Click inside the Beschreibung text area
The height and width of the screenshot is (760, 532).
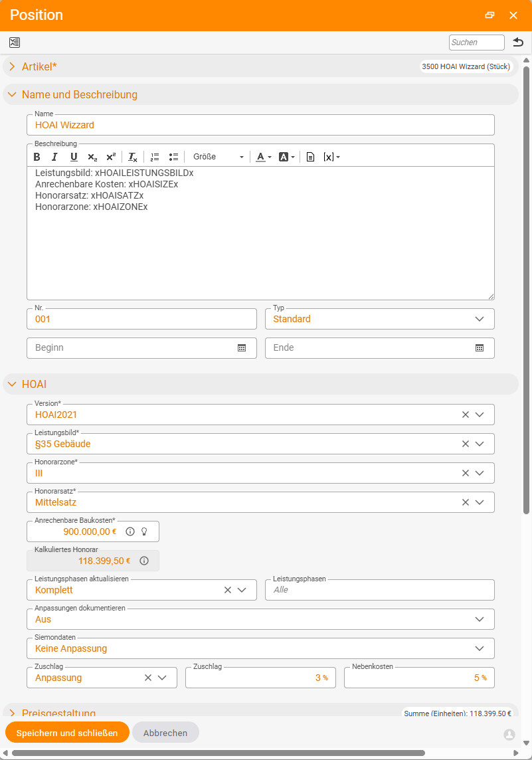[260, 233]
